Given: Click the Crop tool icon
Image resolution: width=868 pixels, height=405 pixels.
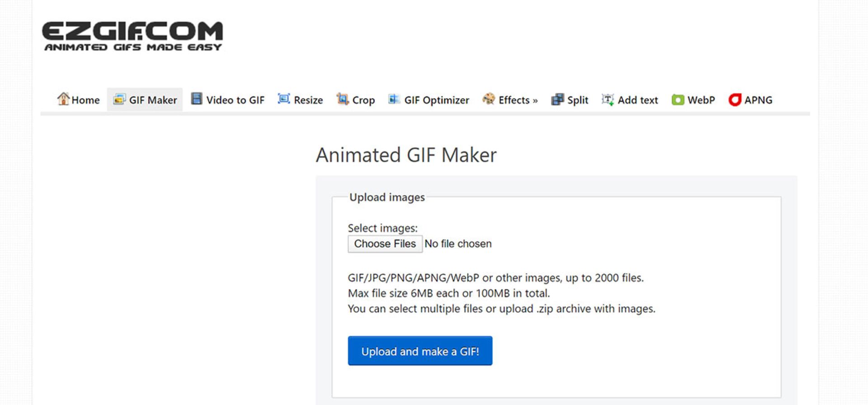Looking at the screenshot, I should pyautogui.click(x=342, y=99).
